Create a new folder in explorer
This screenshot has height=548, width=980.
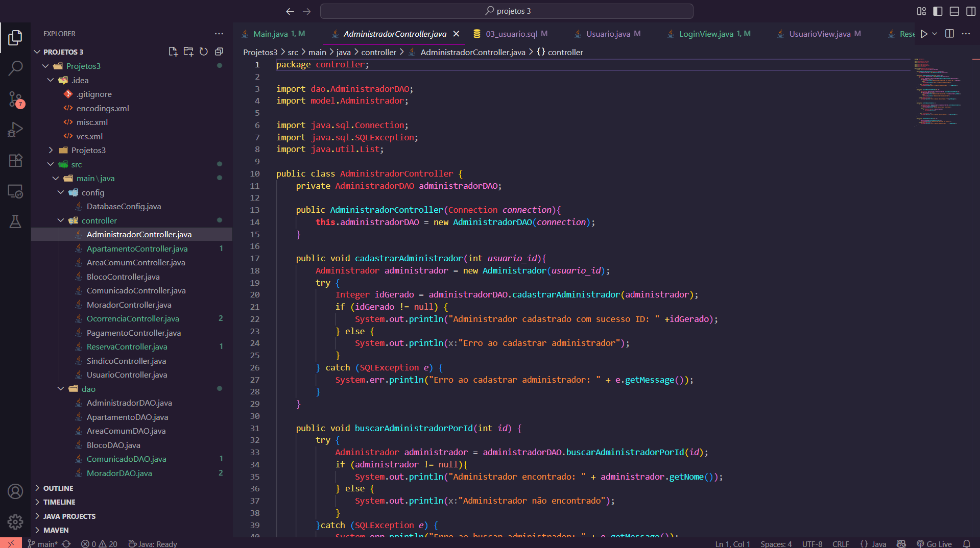pos(188,52)
